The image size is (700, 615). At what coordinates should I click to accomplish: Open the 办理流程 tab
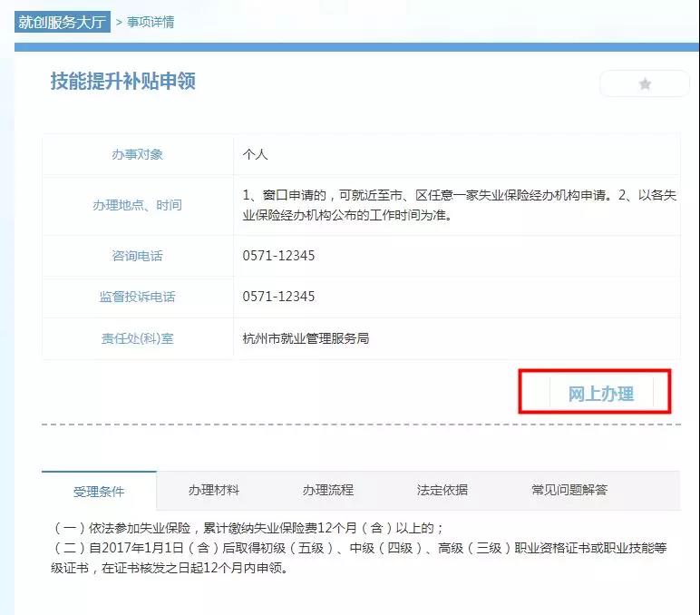328,490
